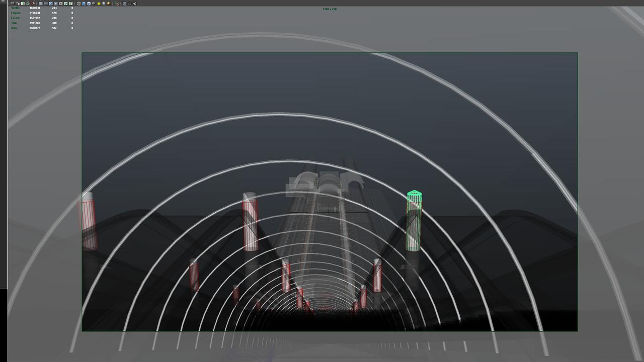This screenshot has height=362, width=644.
Task: Enable the Safe Action guide
Action: coord(66,4)
